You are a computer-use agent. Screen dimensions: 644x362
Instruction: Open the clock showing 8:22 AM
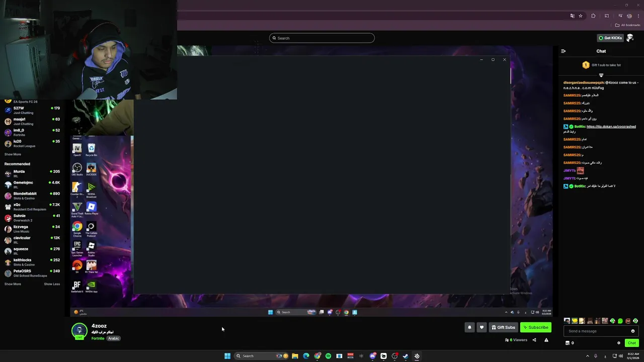[x=632, y=356]
